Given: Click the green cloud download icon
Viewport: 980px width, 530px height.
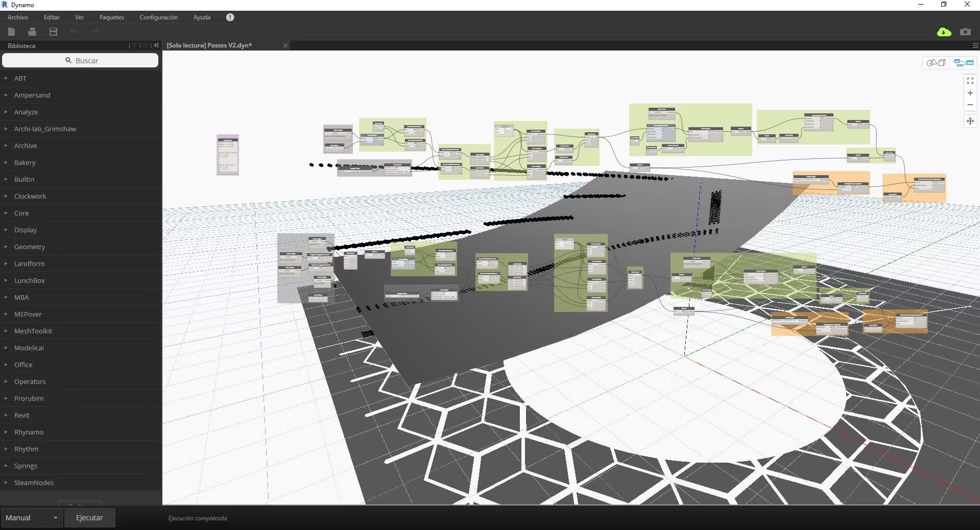Looking at the screenshot, I should (944, 32).
